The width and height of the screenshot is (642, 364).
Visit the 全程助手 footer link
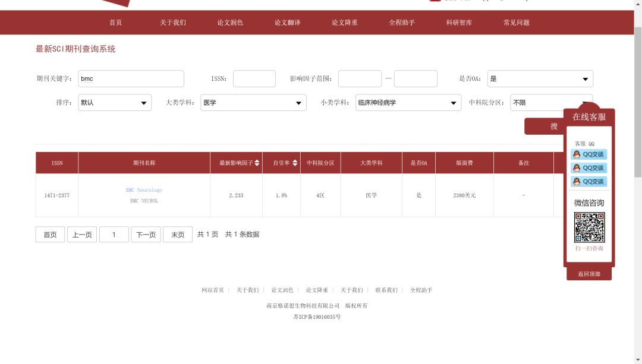pyautogui.click(x=421, y=290)
